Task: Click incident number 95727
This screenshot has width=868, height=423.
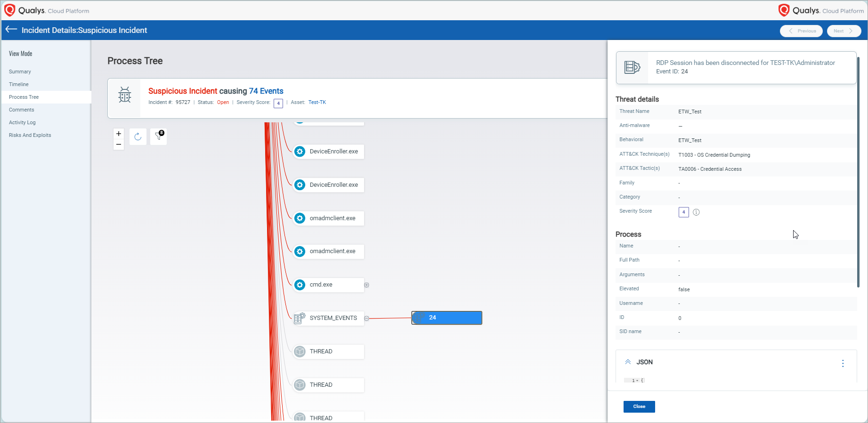Action: click(183, 103)
